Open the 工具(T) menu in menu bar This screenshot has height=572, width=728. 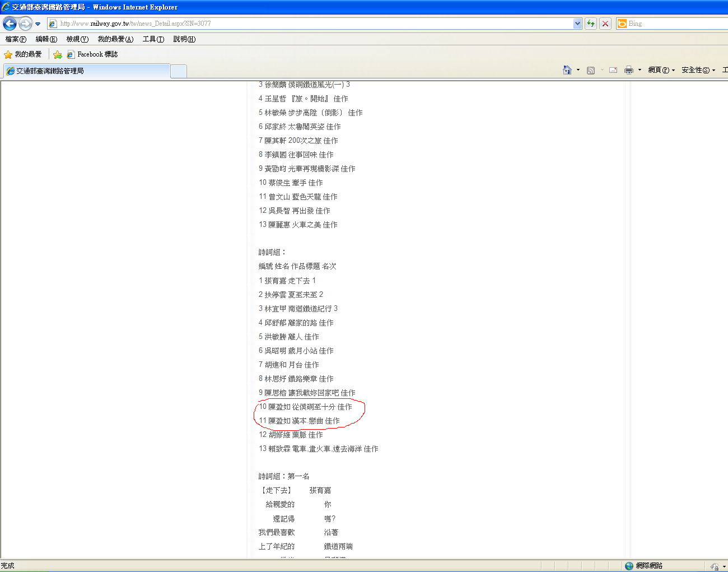153,39
